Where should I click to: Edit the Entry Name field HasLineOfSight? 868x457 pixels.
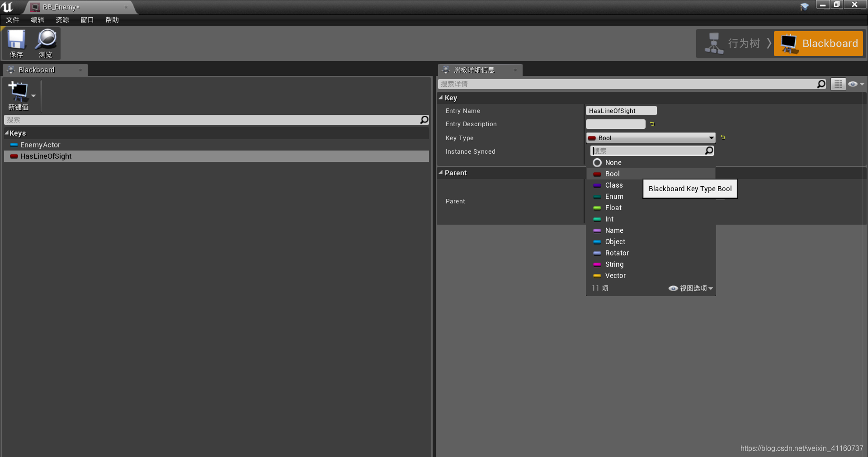(621, 111)
